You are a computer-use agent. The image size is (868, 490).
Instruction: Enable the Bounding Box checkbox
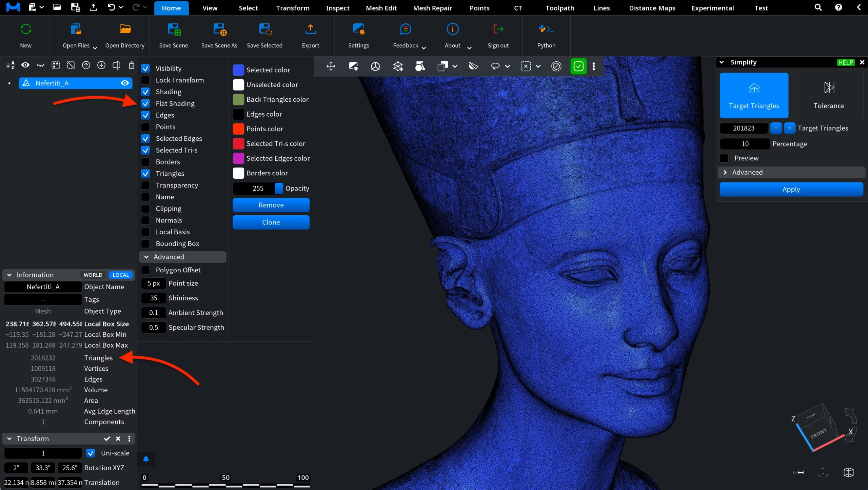click(x=145, y=243)
